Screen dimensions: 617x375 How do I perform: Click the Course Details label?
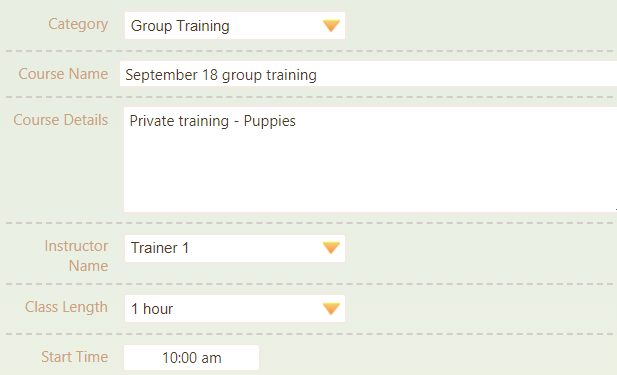(x=61, y=120)
